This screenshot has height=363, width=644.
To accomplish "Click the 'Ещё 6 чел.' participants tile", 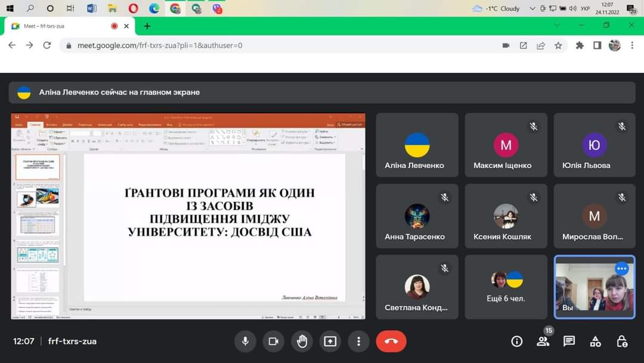I will [506, 287].
